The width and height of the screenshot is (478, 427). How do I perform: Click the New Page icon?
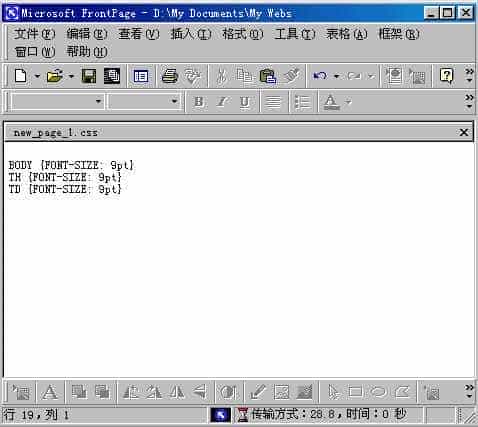click(x=21, y=76)
